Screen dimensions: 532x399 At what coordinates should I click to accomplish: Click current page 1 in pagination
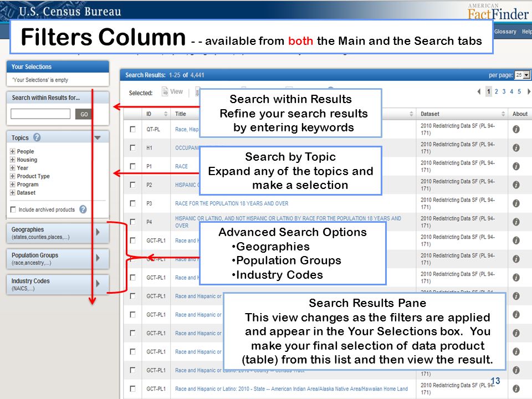tap(488, 91)
